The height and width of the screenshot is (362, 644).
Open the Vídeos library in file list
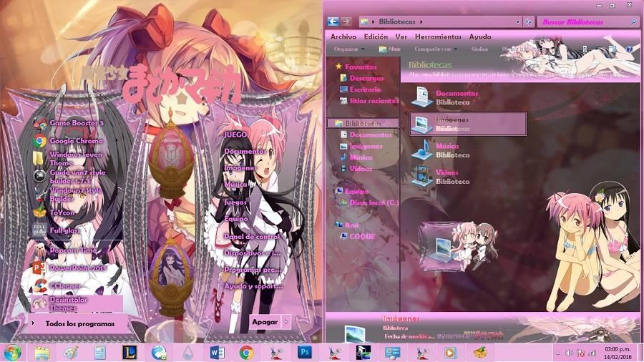[x=440, y=177]
